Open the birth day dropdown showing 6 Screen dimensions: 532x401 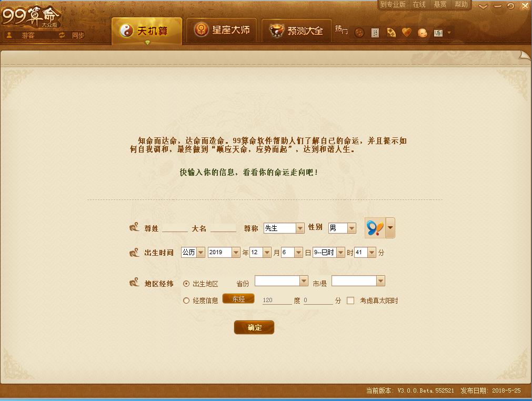[292, 253]
